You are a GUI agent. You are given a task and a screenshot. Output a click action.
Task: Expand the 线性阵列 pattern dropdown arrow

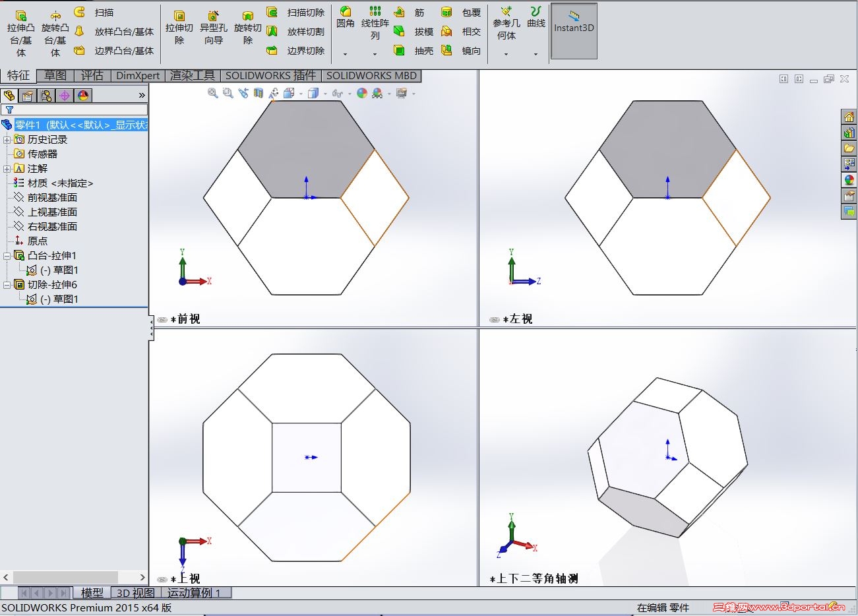pyautogui.click(x=375, y=54)
